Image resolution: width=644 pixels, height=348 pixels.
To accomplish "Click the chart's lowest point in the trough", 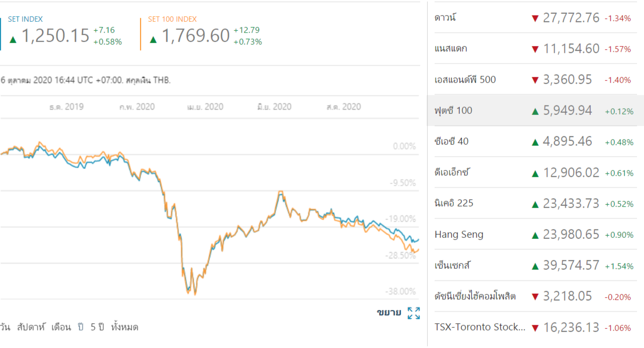I will [x=195, y=294].
